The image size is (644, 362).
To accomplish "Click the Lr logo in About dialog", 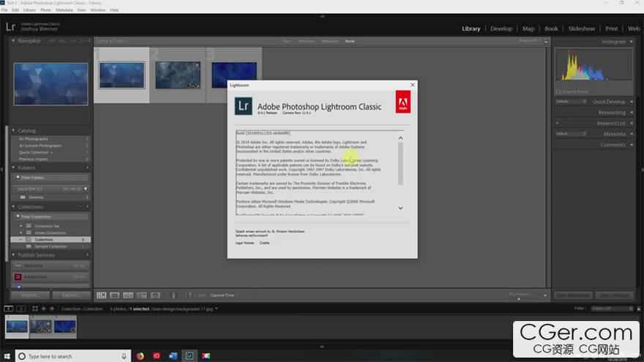I will tap(243, 106).
